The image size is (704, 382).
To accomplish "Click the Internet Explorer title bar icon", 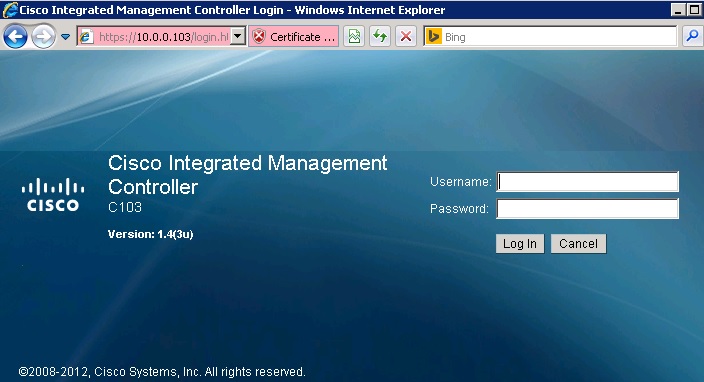I will 10,9.
